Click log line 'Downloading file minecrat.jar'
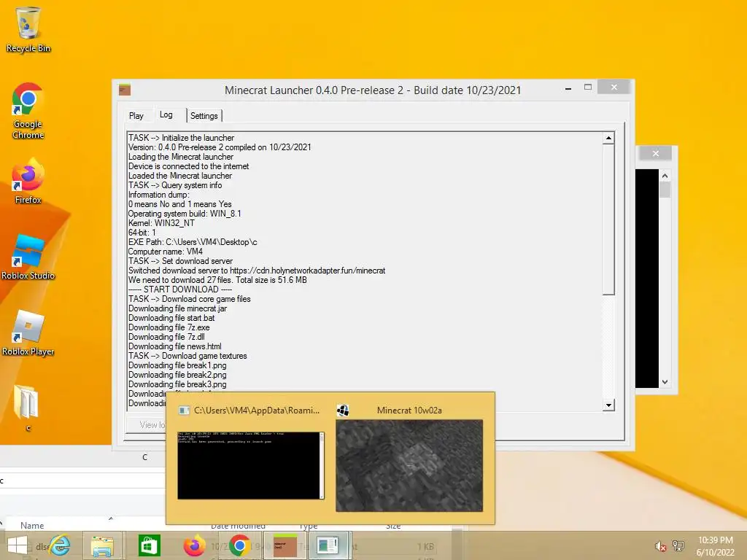The height and width of the screenshot is (560, 747). pos(178,308)
